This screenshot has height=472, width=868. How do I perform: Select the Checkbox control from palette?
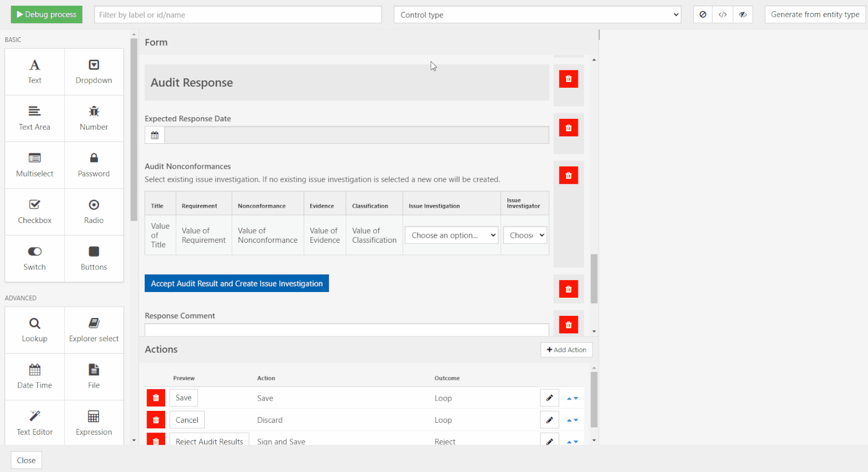(34, 212)
